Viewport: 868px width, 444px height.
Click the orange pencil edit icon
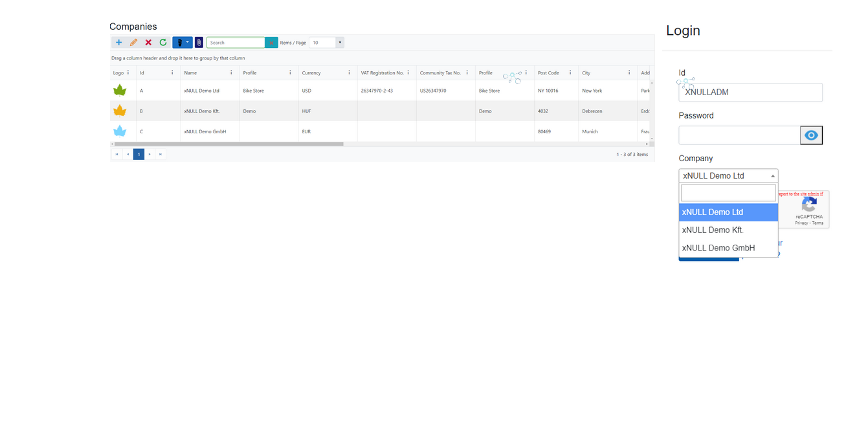click(133, 43)
